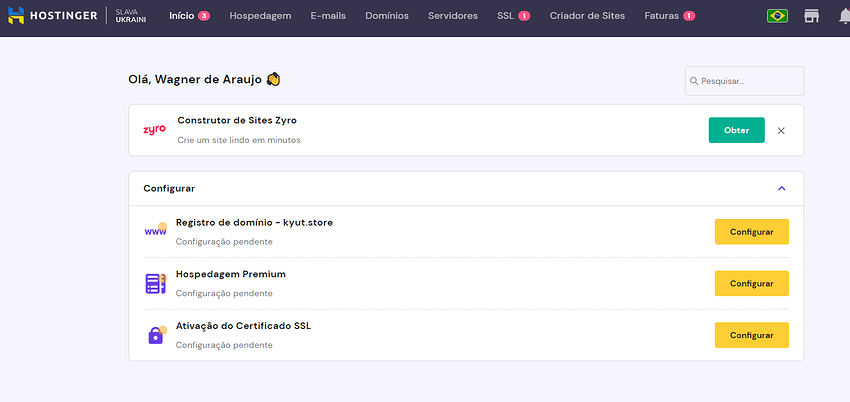
Task: Click 'Ativação do Certificado SSL' title
Action: coord(243,326)
